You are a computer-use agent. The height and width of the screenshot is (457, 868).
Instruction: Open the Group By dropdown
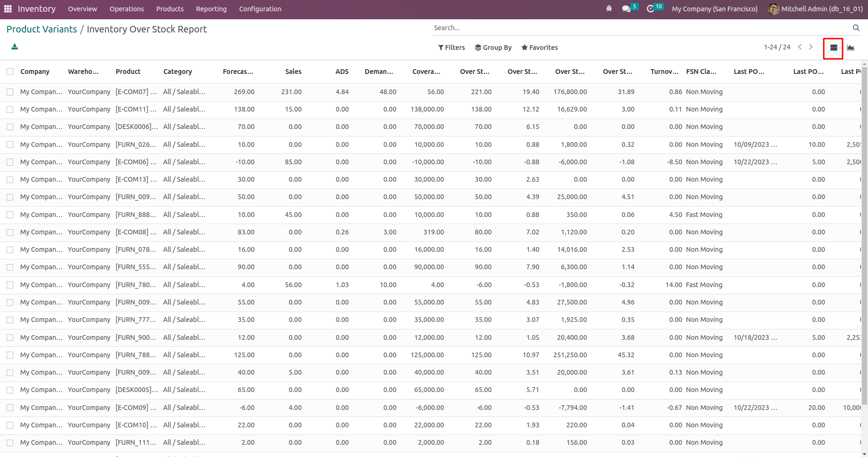point(493,48)
